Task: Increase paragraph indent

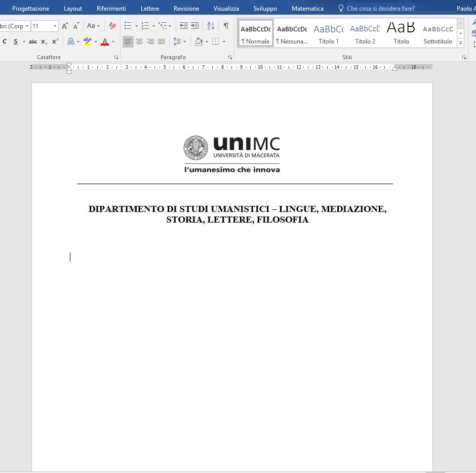Action: (195, 26)
